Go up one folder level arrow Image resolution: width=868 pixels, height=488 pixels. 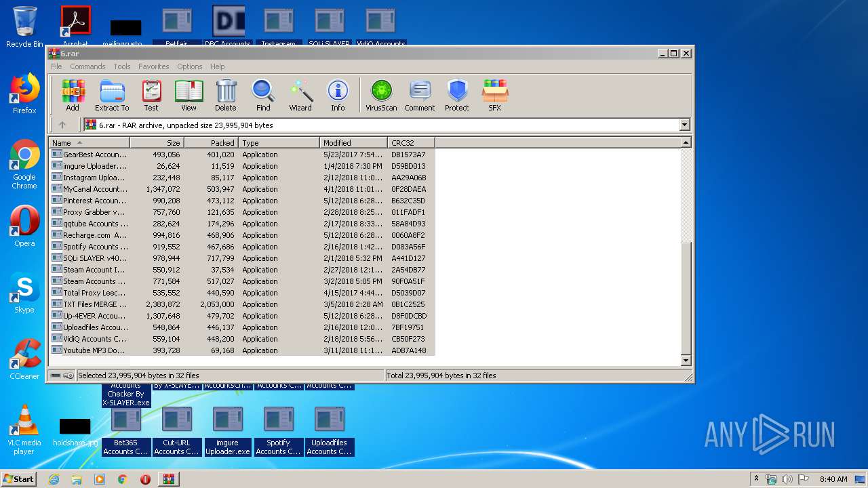[62, 125]
